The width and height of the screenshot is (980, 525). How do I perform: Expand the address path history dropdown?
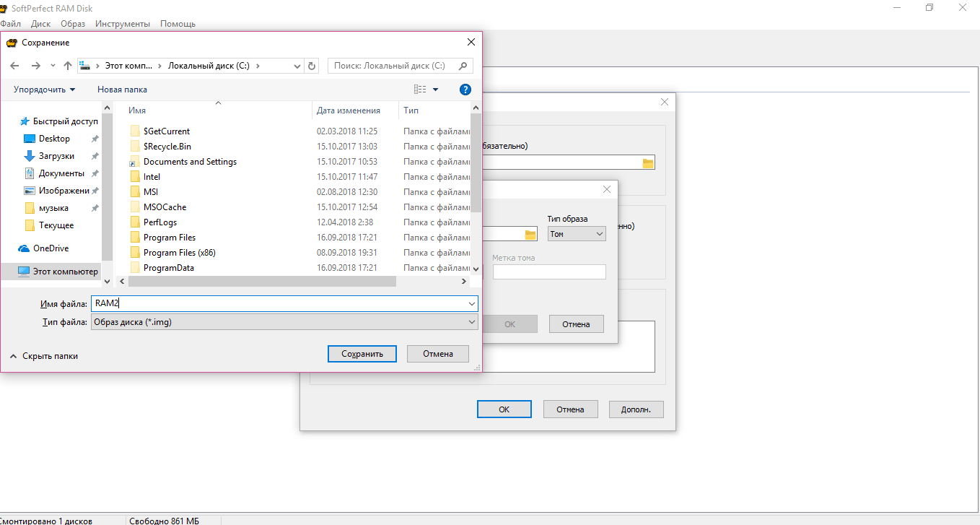297,66
